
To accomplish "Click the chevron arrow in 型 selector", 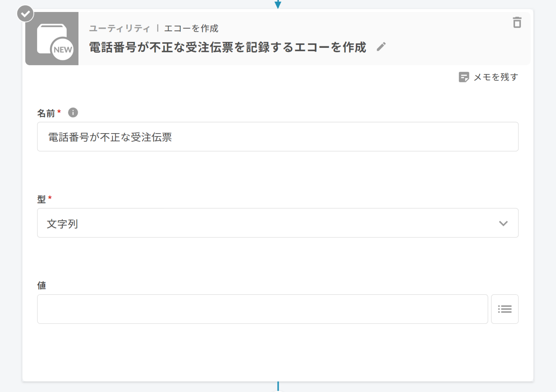I will pyautogui.click(x=503, y=223).
